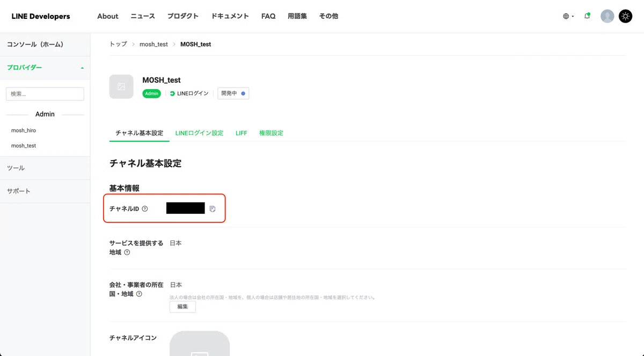Open the ニュース menu
Image resolution: width=644 pixels, height=356 pixels.
tap(143, 16)
